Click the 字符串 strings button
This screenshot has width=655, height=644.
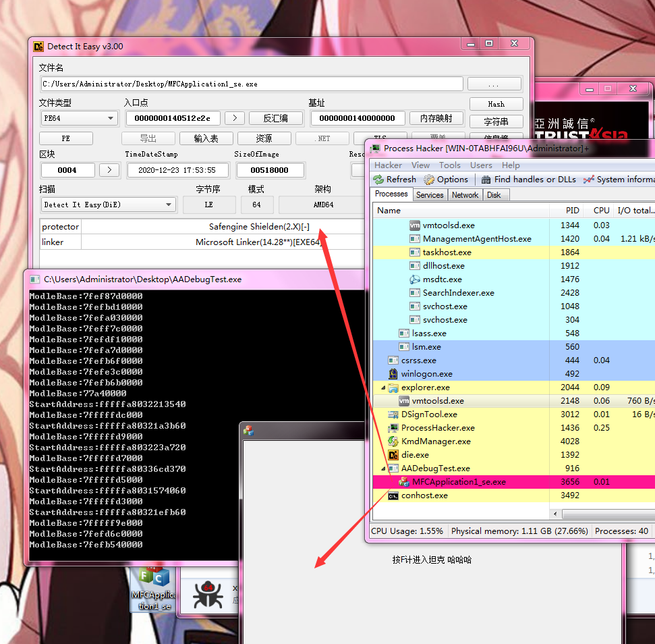coord(496,122)
